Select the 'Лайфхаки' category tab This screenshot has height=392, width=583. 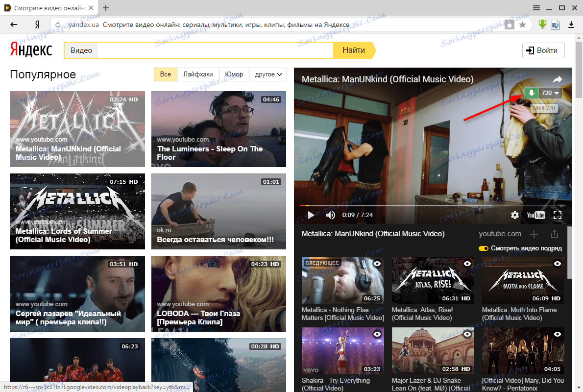point(198,74)
